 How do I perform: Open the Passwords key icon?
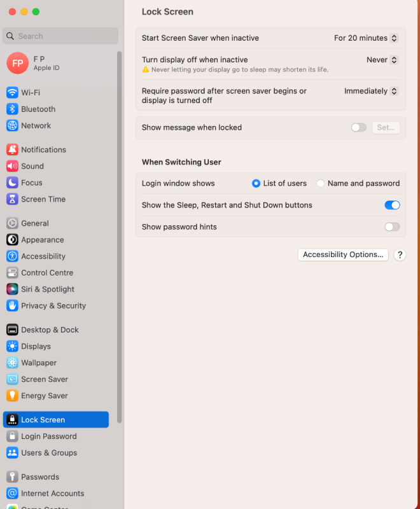click(x=12, y=477)
